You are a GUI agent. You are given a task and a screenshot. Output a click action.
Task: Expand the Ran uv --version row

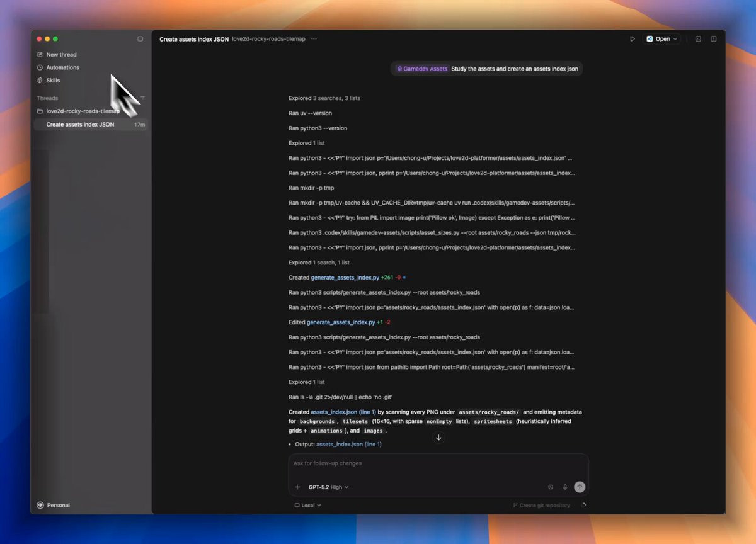click(310, 113)
